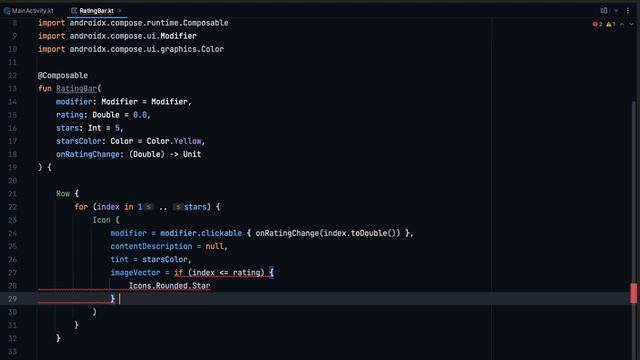Click the @Composable annotation
Screen dimensions: 640x360
click(63, 76)
